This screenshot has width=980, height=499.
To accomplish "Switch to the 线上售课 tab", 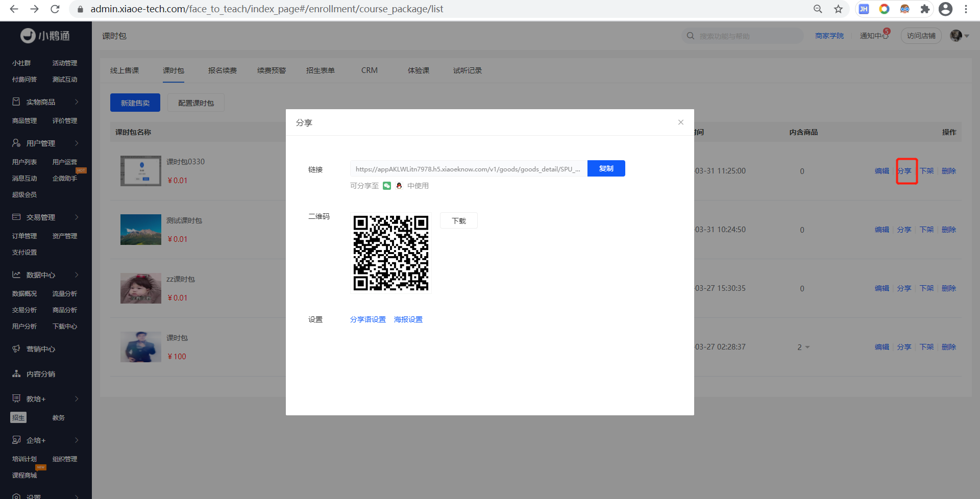I will (125, 70).
